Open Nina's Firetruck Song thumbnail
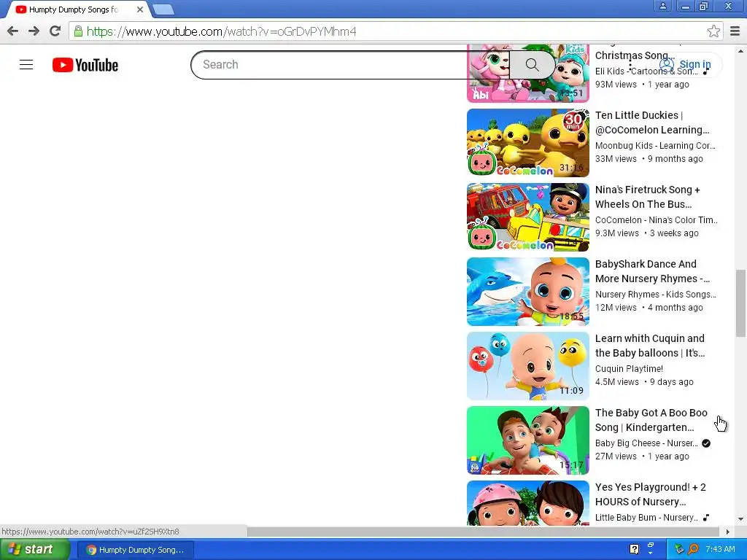This screenshot has height=560, width=747. [528, 217]
